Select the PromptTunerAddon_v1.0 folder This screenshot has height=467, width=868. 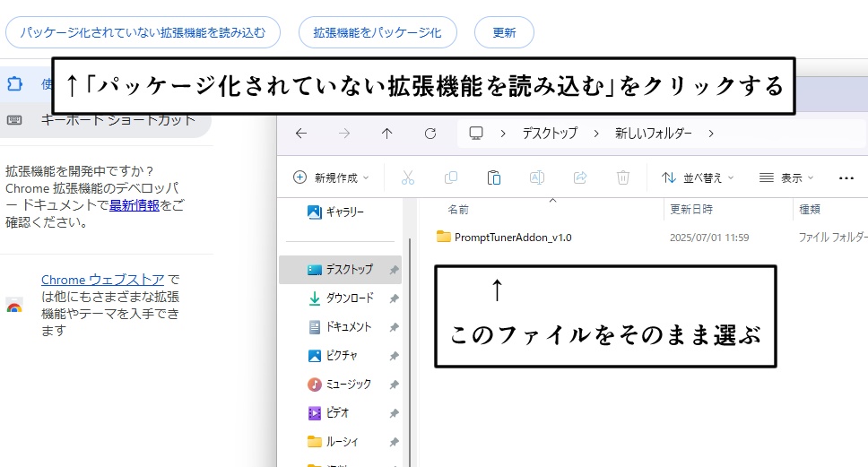click(513, 238)
